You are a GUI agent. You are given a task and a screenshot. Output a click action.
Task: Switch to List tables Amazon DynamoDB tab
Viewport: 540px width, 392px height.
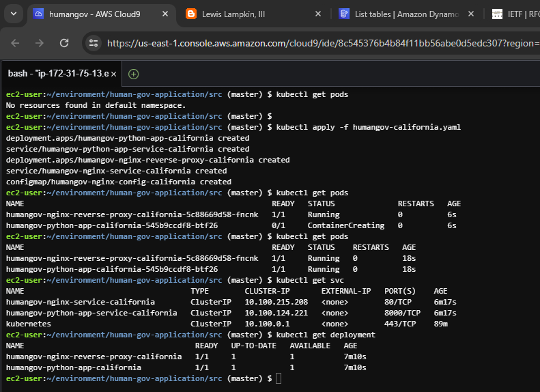point(407,14)
